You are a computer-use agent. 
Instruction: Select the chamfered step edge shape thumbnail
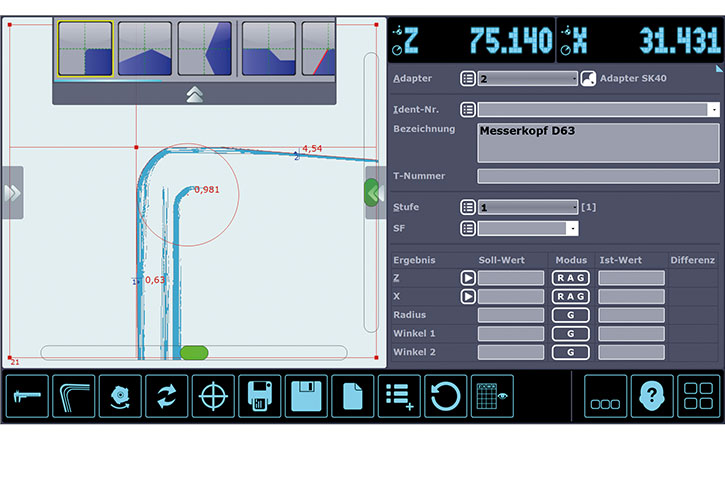[x=269, y=49]
